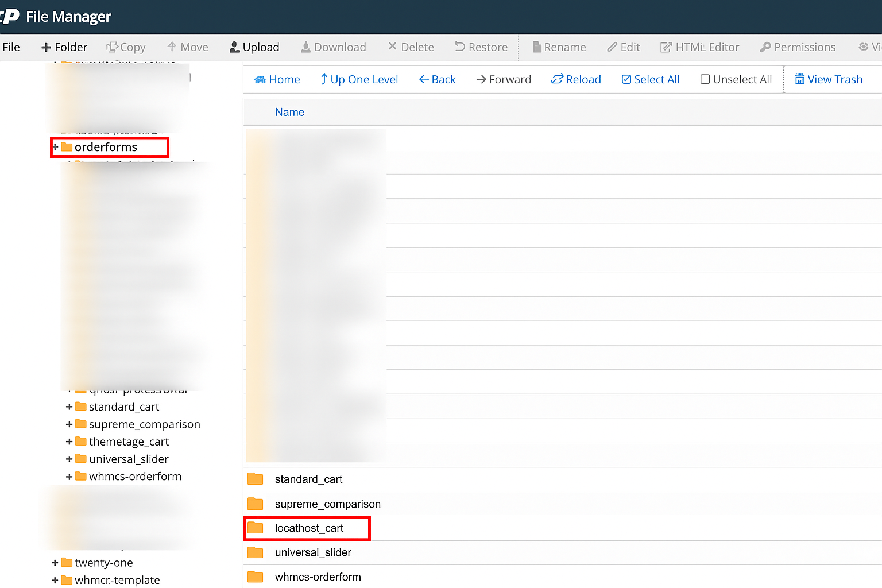Navigate Back to previous folder
882x588 pixels.
click(x=437, y=79)
